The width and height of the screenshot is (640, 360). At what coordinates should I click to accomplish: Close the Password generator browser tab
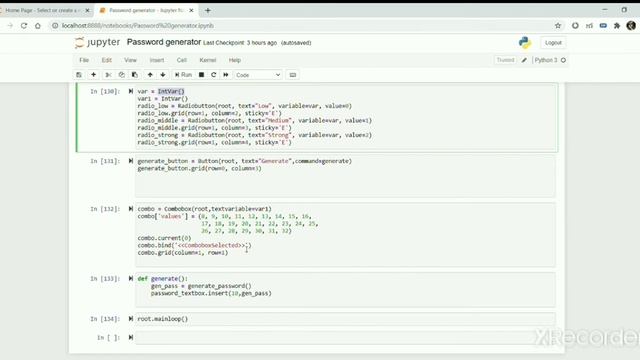point(191,10)
